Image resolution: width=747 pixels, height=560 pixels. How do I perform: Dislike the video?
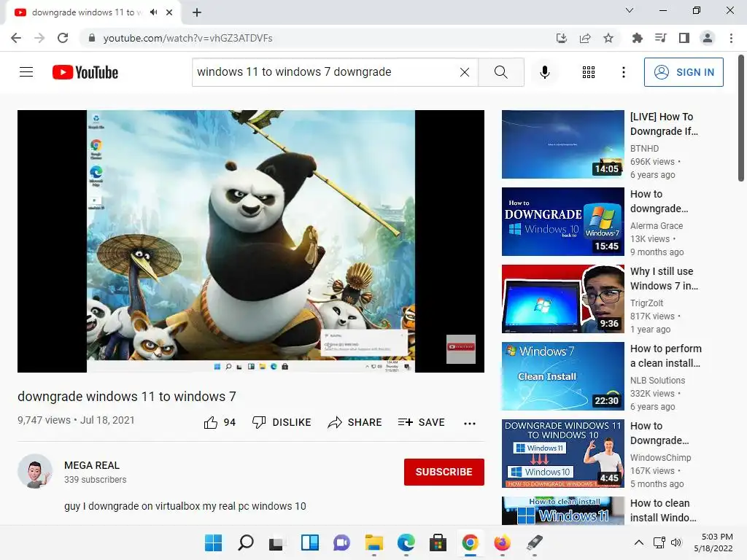click(282, 422)
